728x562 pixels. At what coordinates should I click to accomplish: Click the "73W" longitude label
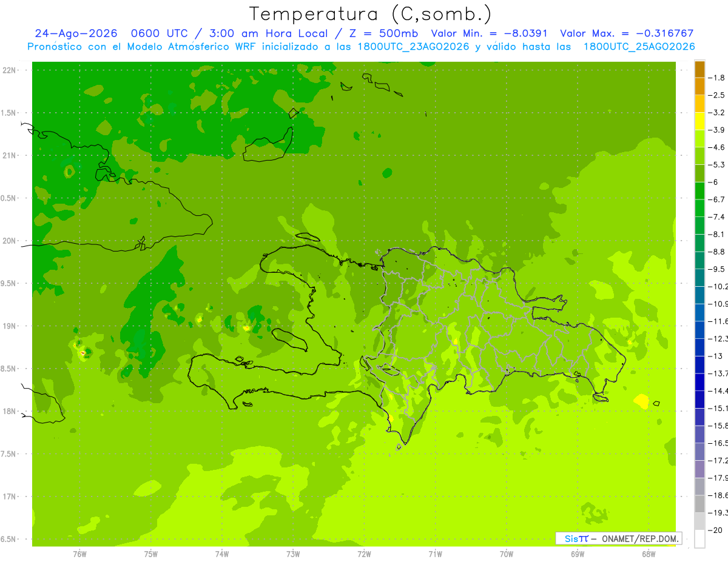pyautogui.click(x=293, y=554)
